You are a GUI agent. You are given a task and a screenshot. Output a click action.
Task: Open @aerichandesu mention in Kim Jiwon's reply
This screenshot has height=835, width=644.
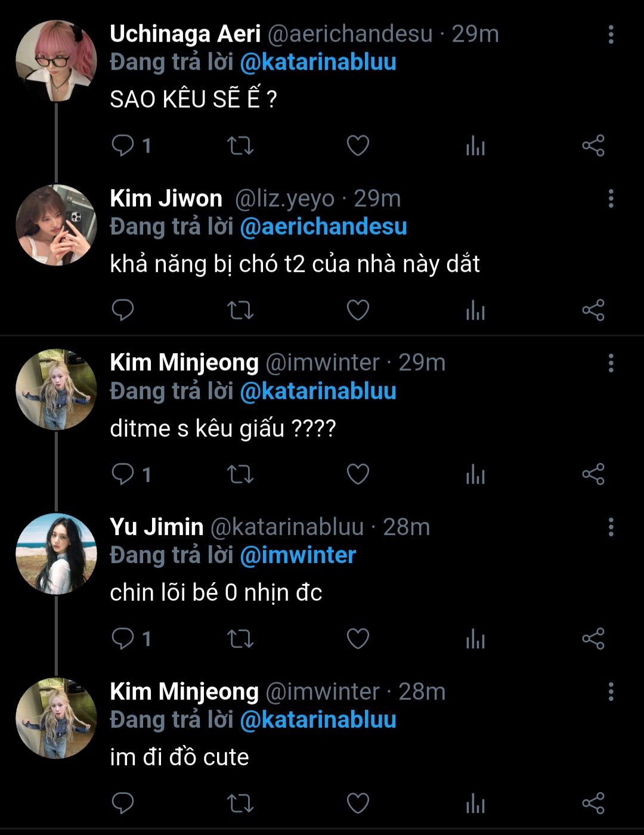[323, 227]
